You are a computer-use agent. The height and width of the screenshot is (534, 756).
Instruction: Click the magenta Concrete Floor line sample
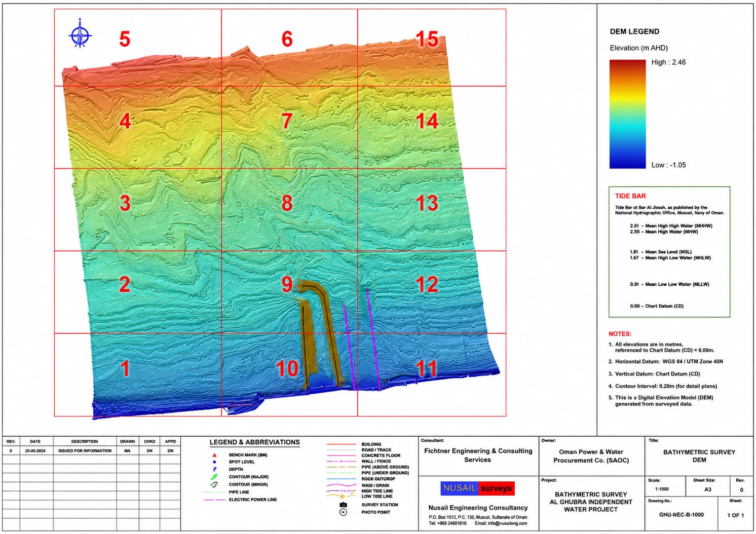(342, 455)
